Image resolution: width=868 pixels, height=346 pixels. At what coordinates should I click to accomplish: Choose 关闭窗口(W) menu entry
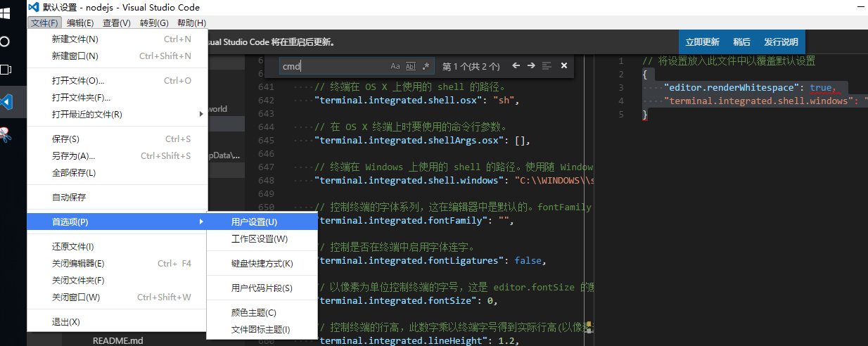117,297
